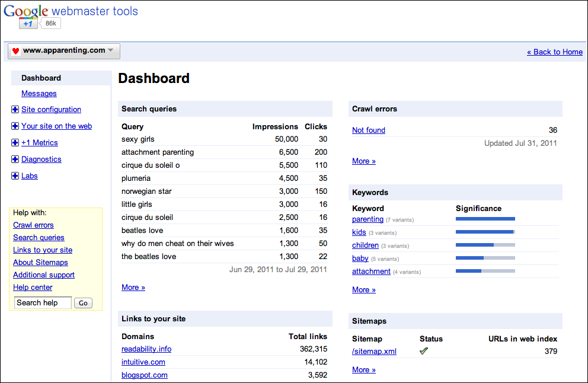Open the readability.info domain link
Image resolution: width=588 pixels, height=383 pixels.
click(146, 349)
